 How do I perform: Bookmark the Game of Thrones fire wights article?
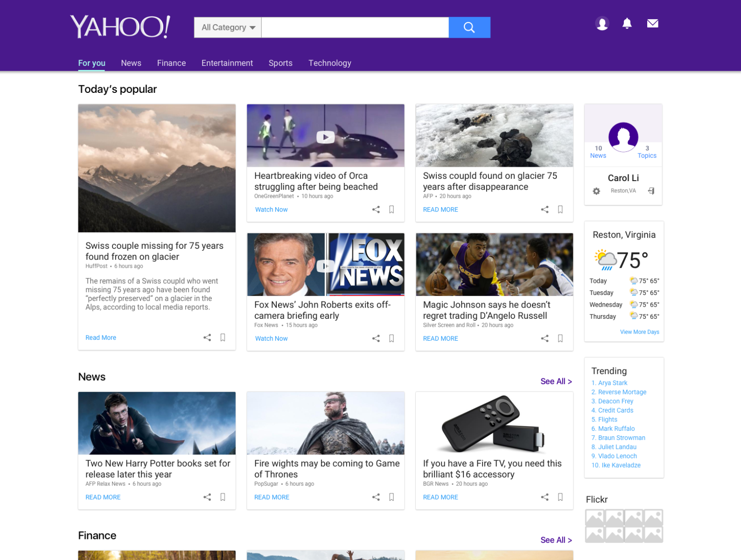coord(391,497)
